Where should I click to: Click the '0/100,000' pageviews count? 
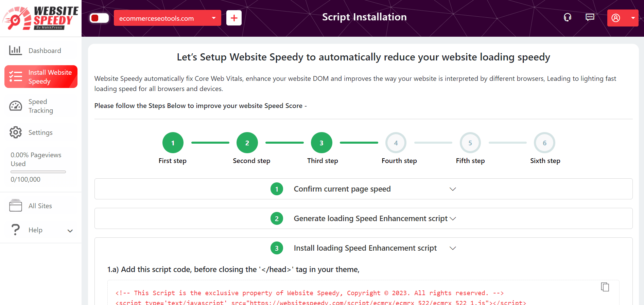click(25, 179)
